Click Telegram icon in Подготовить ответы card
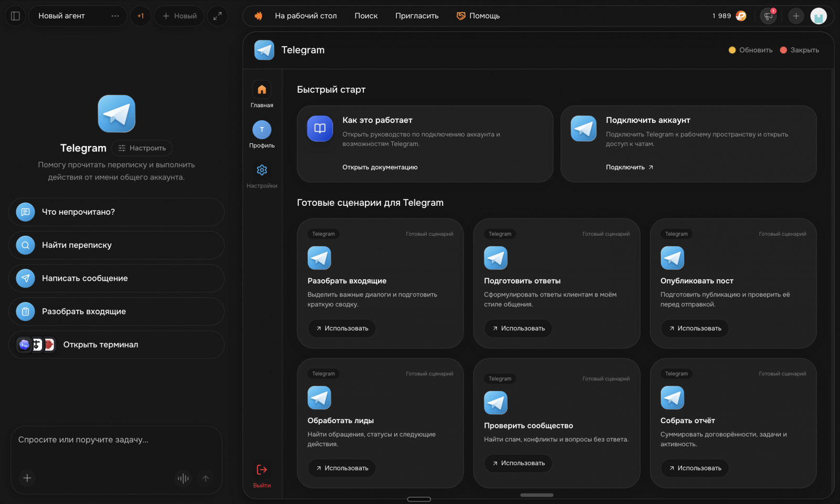Viewport: 840px width, 504px height. click(x=496, y=258)
